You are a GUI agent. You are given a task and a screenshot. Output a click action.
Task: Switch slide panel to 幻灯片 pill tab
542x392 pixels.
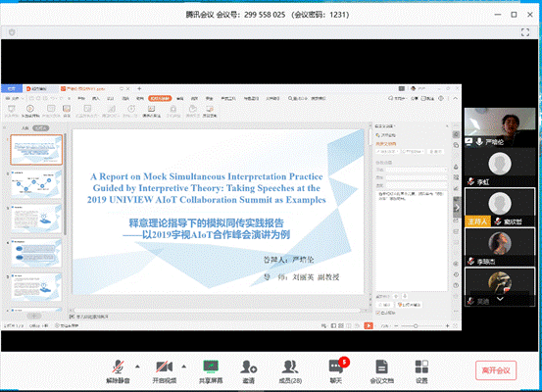tap(41, 128)
